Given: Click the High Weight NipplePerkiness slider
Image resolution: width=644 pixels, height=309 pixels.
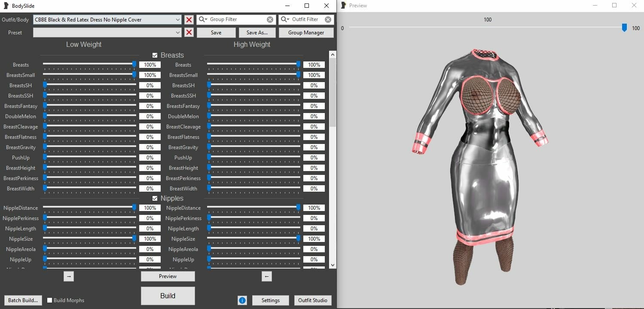Looking at the screenshot, I should coord(253,218).
